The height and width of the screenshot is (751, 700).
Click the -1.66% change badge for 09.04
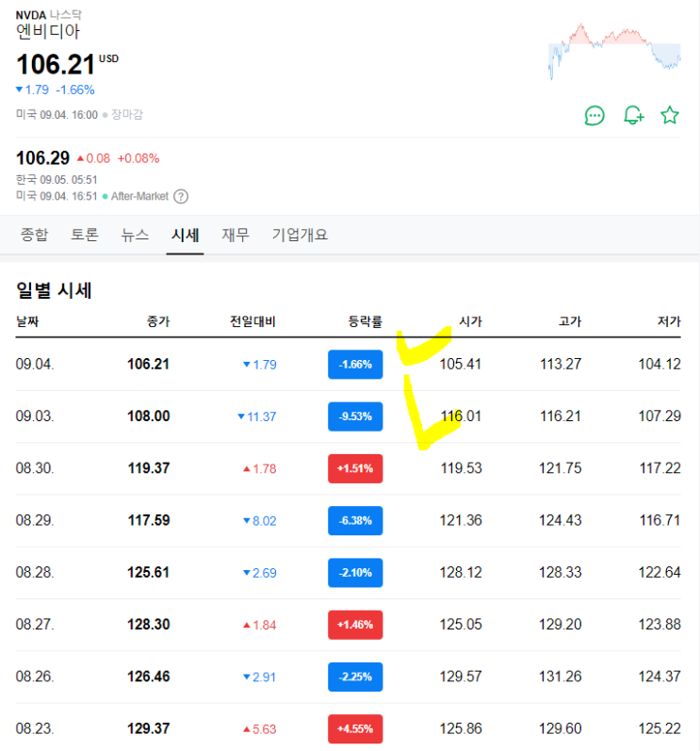355,364
